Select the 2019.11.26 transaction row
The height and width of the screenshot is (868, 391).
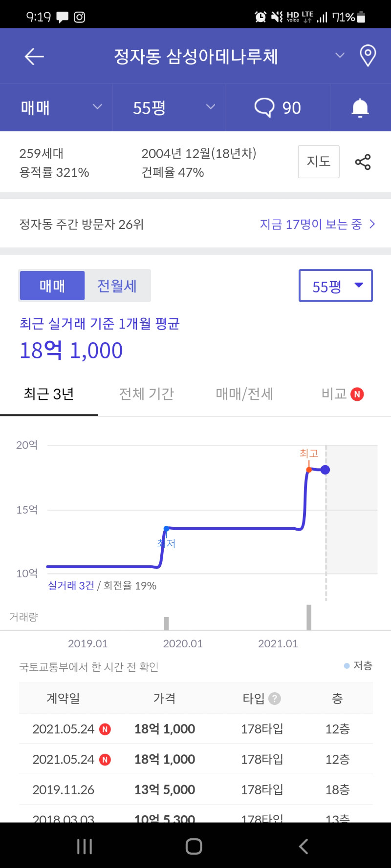tap(195, 789)
